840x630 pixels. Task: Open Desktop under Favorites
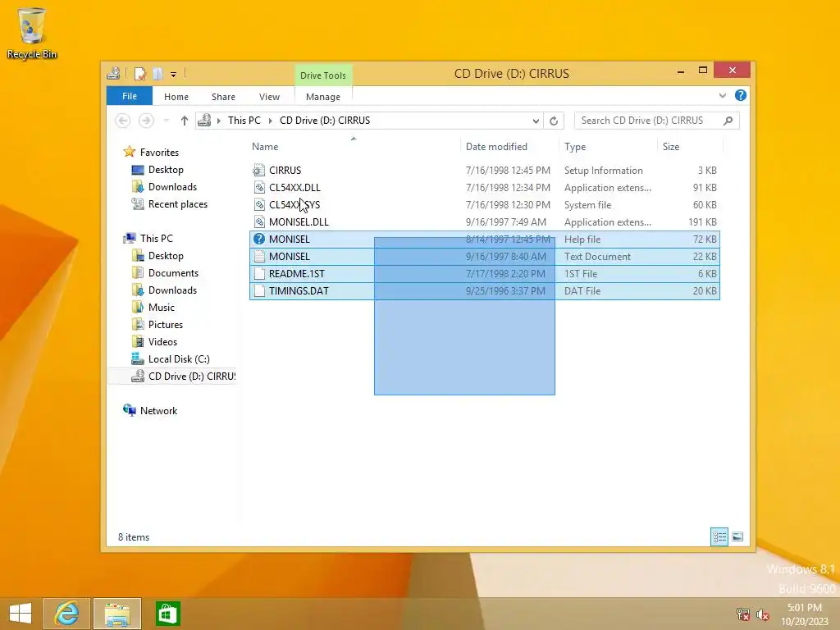pyautogui.click(x=166, y=170)
